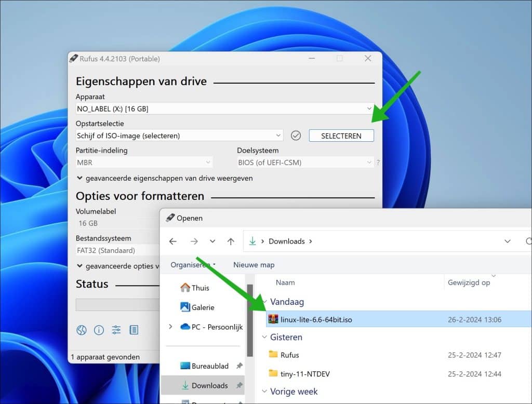This screenshot has height=404, width=532.
Task: Close the Rufus window
Action: point(368,58)
